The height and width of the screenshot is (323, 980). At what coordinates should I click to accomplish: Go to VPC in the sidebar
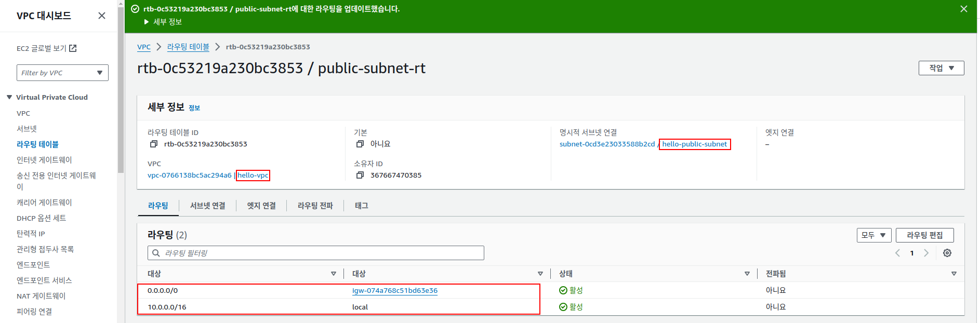pos(23,113)
